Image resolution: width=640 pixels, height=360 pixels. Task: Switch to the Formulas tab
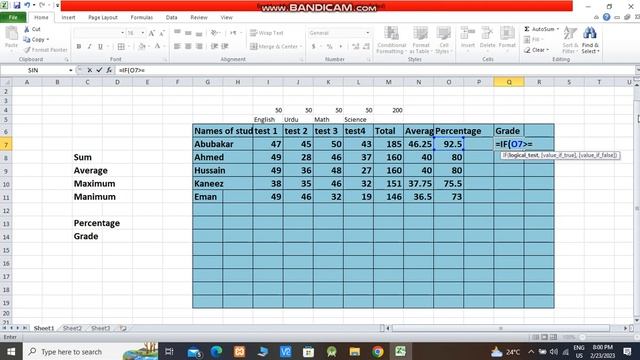tap(141, 18)
